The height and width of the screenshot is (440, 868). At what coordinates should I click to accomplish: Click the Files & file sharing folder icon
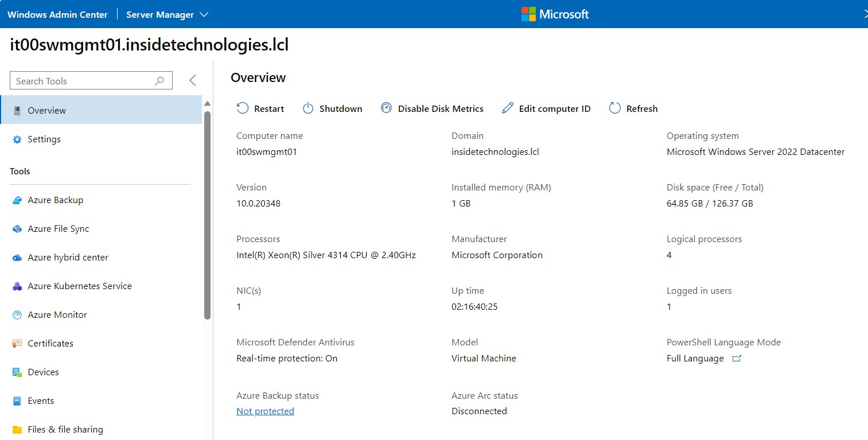click(17, 430)
